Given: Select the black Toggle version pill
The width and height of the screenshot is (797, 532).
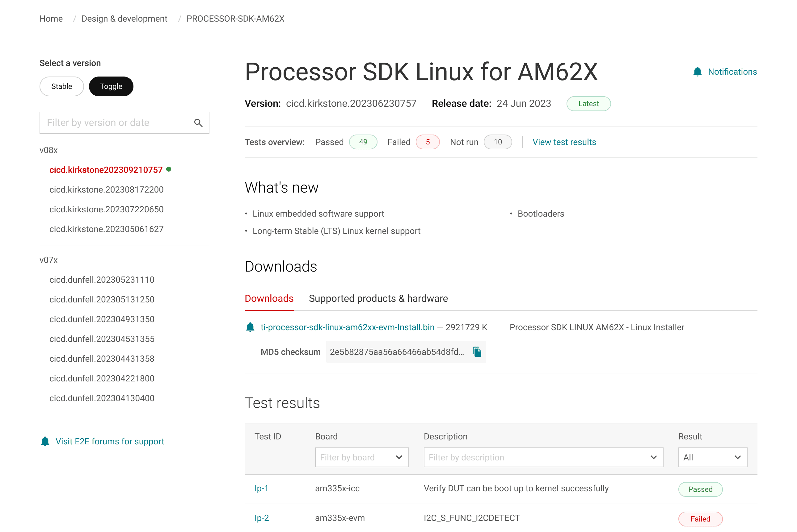Looking at the screenshot, I should 111,86.
